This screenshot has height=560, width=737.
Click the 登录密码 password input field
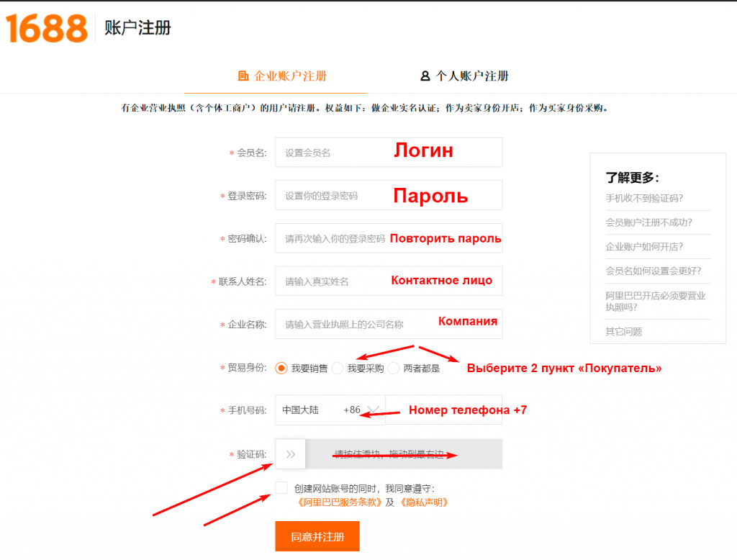tap(389, 195)
